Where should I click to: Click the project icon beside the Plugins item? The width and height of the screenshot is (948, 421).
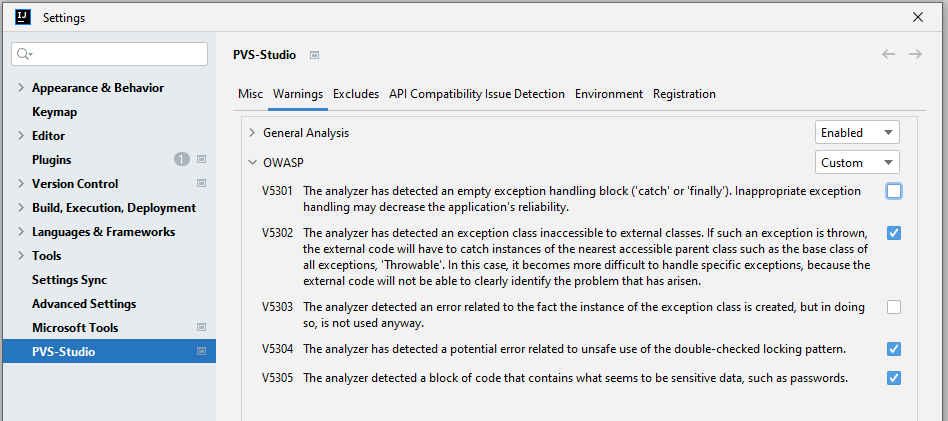(201, 160)
